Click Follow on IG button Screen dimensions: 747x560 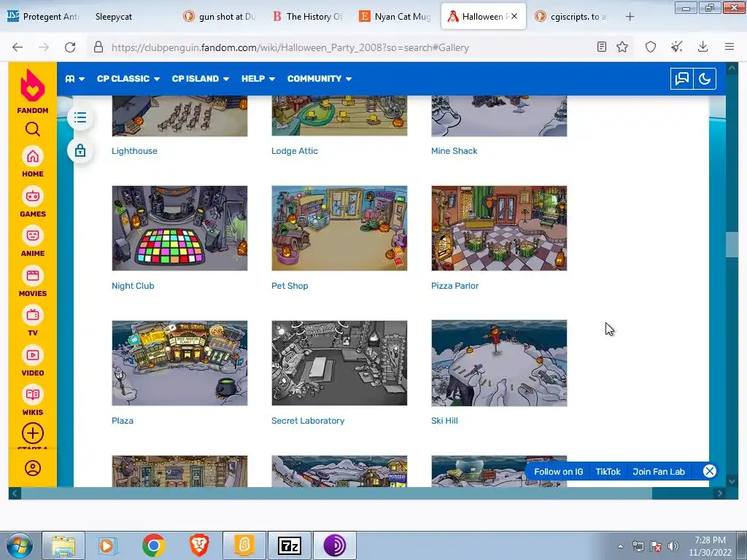tap(558, 472)
